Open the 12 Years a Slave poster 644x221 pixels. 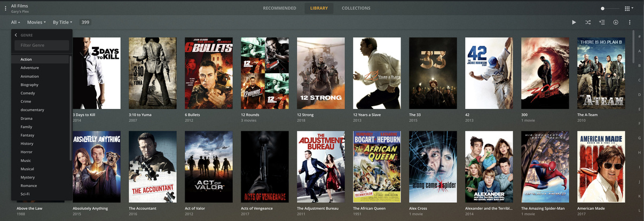click(x=377, y=73)
